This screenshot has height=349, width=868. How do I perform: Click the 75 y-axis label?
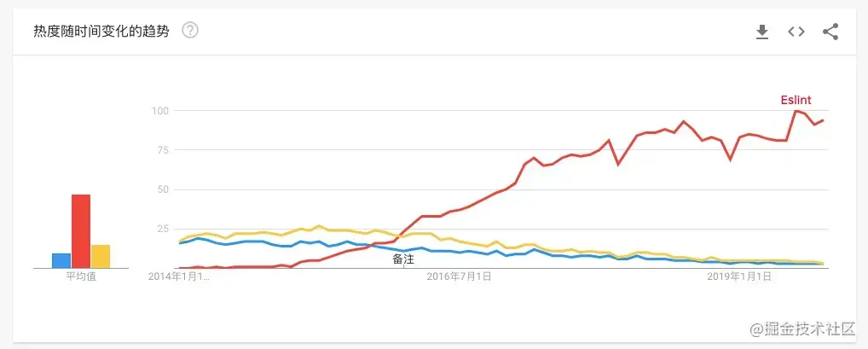point(163,150)
